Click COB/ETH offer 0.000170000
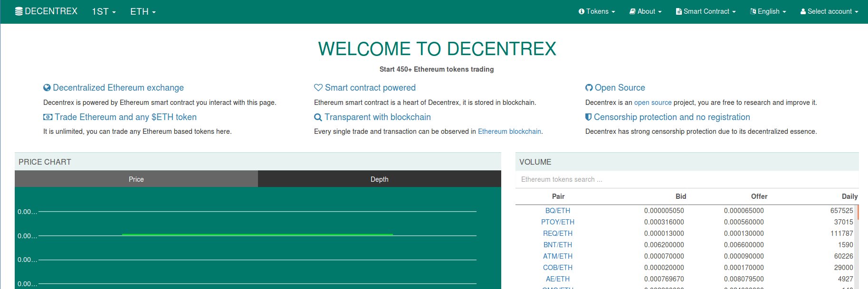This screenshot has width=868, height=289. pos(744,268)
